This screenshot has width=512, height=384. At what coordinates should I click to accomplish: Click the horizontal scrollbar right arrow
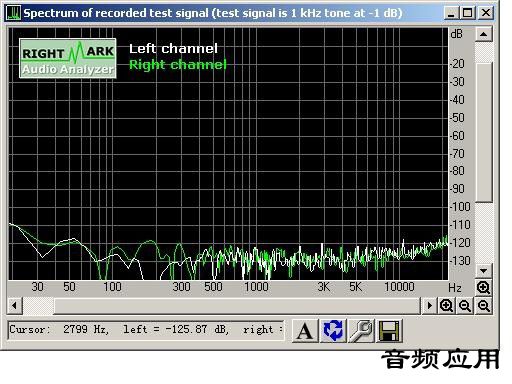(x=429, y=305)
